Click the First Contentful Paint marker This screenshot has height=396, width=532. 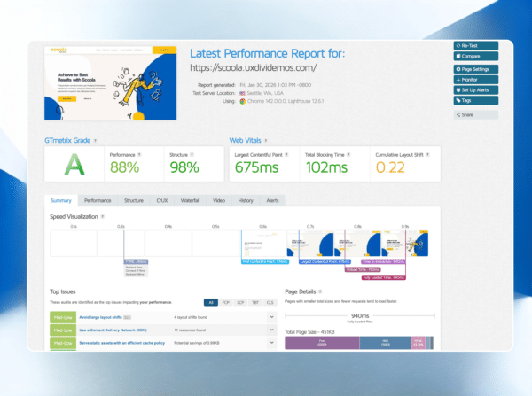[265, 261]
